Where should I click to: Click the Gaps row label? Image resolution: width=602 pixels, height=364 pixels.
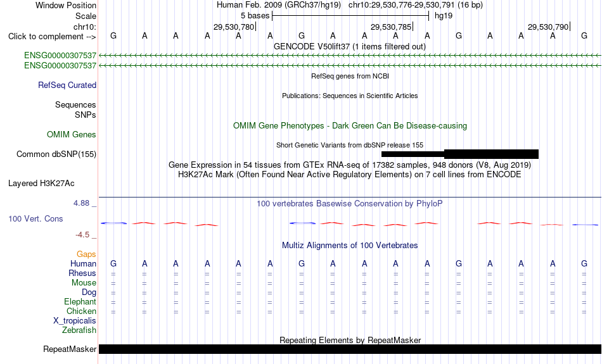point(86,254)
